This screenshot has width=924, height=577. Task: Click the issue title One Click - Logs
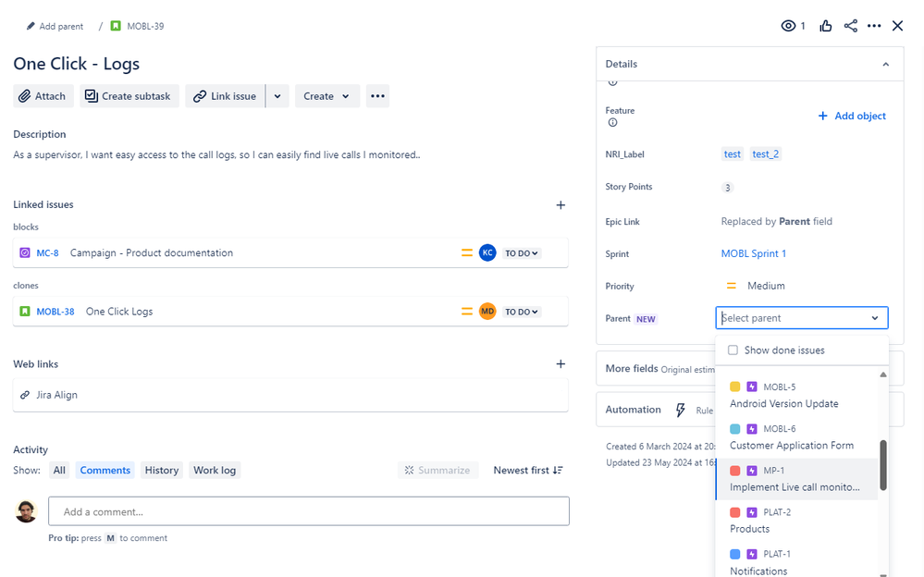pos(77,64)
